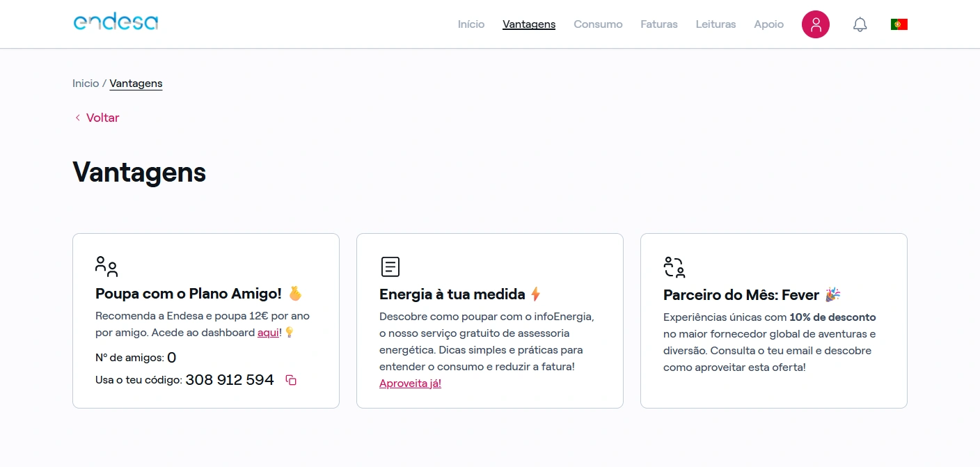The image size is (980, 467).
Task: Open the user profile avatar
Action: coord(815,24)
